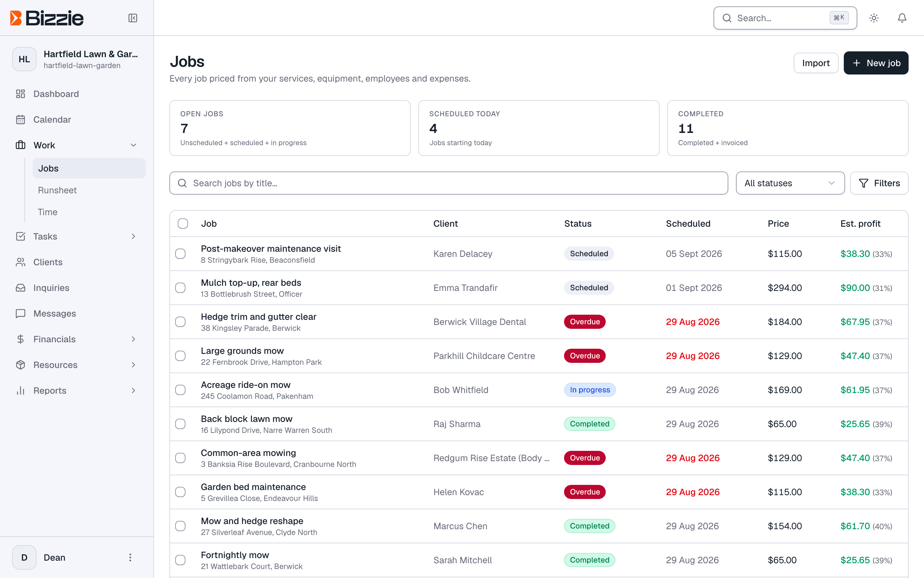924x578 pixels.
Task: Open the Hartfield Lawn & Garden workspace switcher
Action: point(77,59)
